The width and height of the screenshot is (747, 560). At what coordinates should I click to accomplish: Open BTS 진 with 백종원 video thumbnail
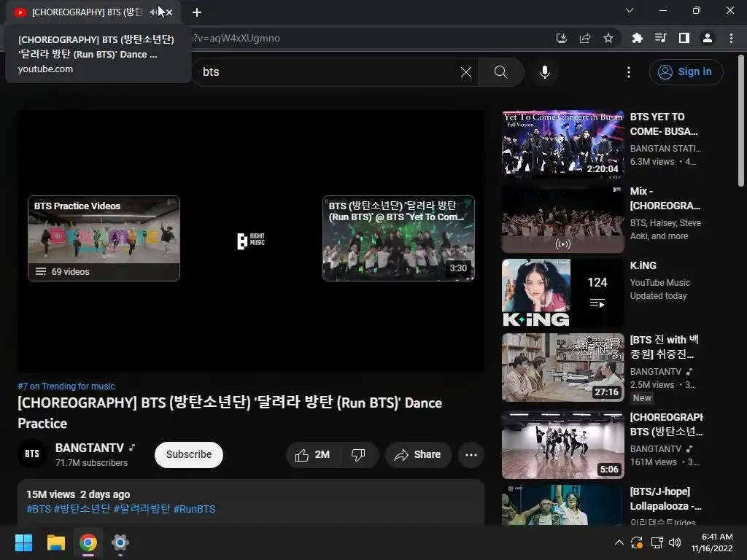pyautogui.click(x=562, y=367)
